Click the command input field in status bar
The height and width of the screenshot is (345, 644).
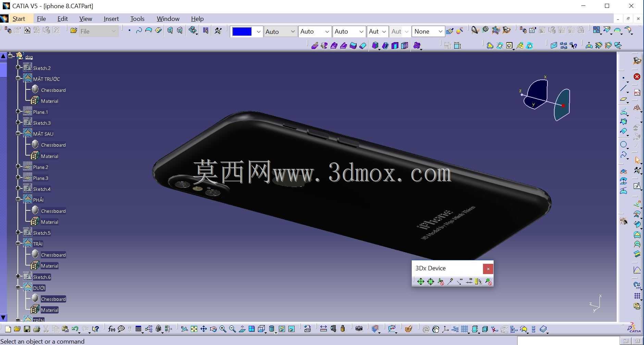[x=568, y=341]
